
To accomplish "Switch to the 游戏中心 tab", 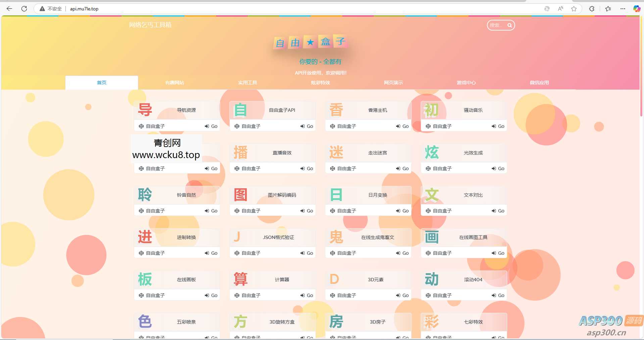I will (x=466, y=82).
